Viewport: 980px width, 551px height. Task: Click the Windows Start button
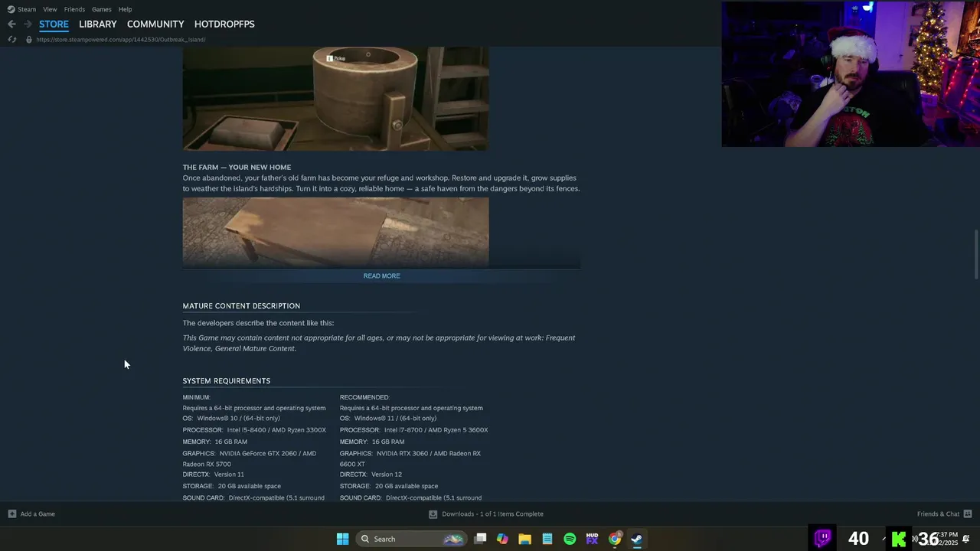(342, 539)
